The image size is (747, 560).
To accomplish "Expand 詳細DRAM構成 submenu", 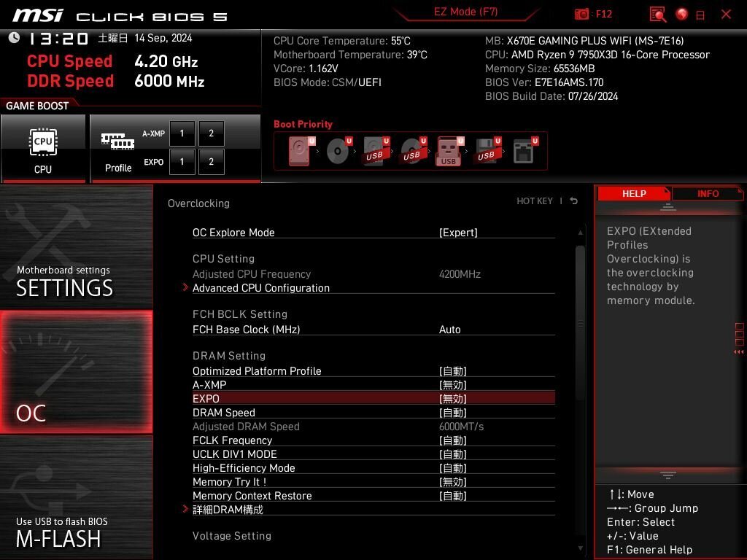I will (228, 510).
